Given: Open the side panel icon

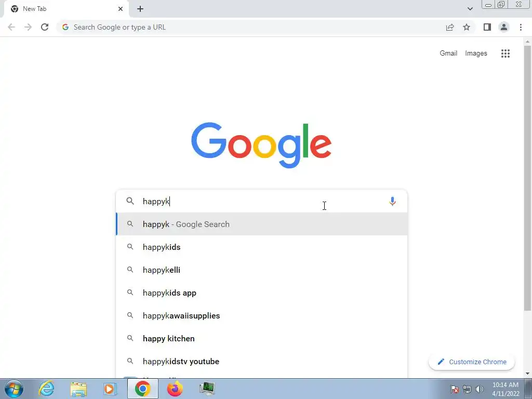Looking at the screenshot, I should 487,27.
